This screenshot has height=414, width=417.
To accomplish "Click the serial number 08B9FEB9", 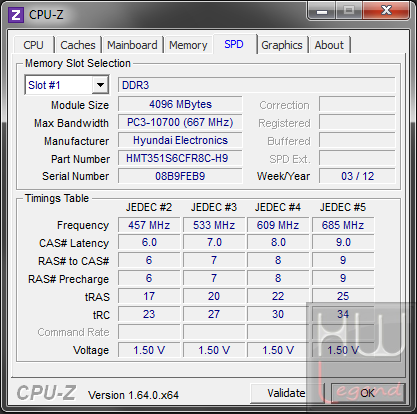I will (x=180, y=176).
